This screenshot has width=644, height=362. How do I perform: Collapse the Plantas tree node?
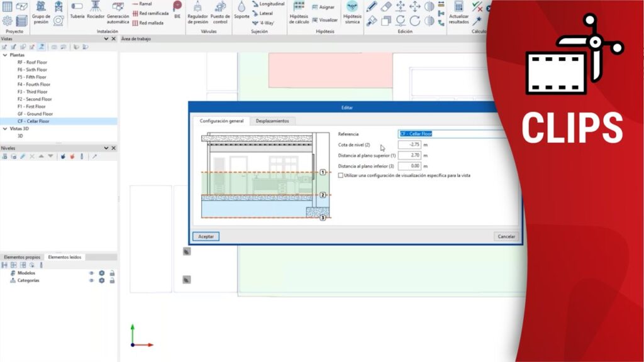click(x=5, y=55)
